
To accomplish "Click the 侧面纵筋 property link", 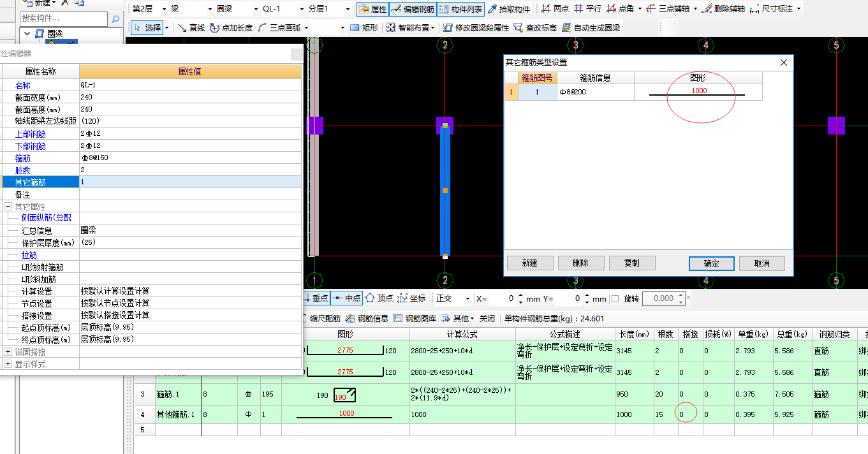I will click(x=46, y=218).
